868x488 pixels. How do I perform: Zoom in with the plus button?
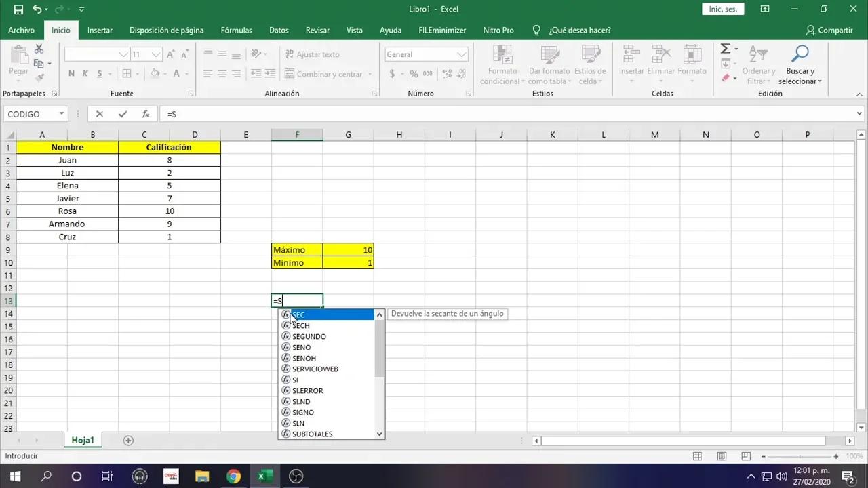[x=837, y=456]
